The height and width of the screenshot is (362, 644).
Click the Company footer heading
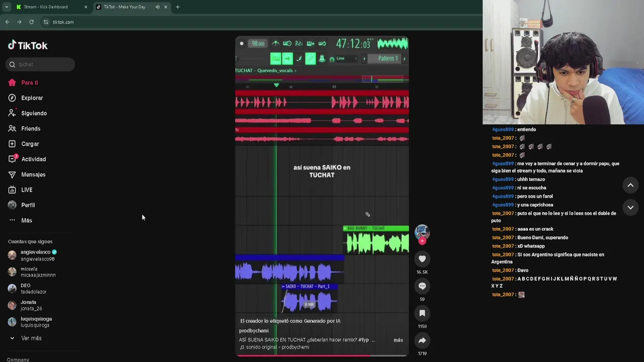click(x=18, y=359)
